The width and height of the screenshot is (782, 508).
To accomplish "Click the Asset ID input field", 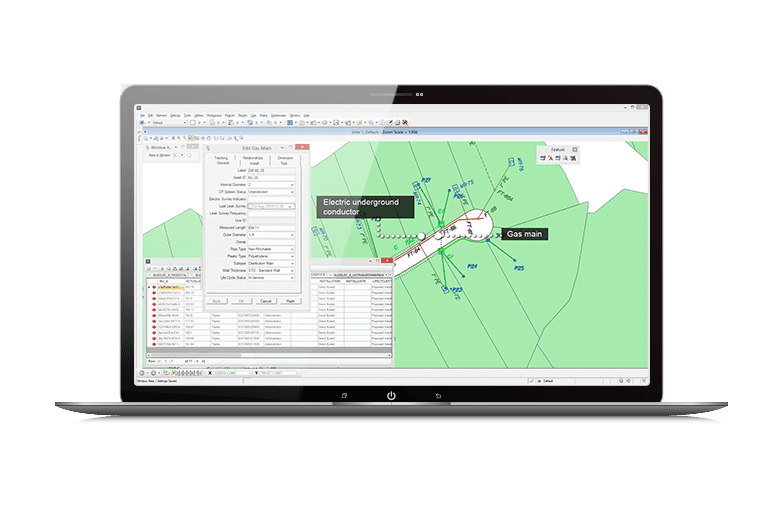I will tap(271, 177).
